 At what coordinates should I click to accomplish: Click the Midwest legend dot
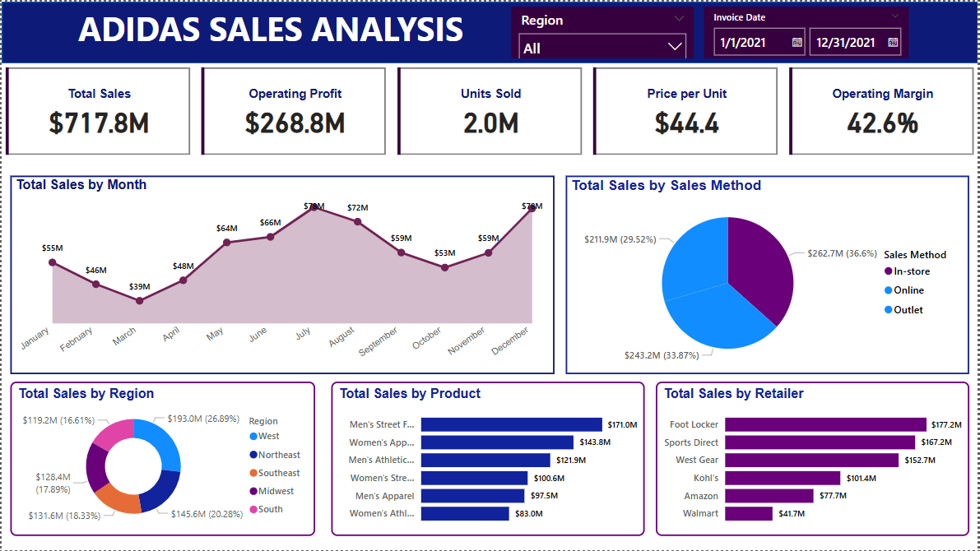click(x=253, y=491)
